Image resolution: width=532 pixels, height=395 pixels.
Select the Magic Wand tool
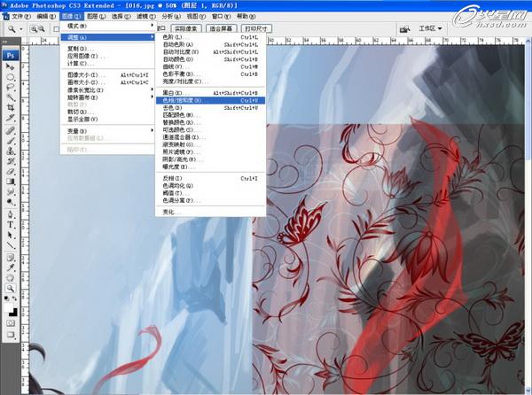click(x=10, y=97)
